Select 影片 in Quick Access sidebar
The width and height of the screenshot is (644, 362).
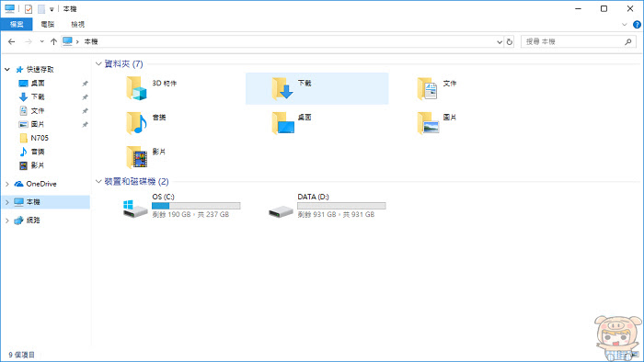[38, 165]
